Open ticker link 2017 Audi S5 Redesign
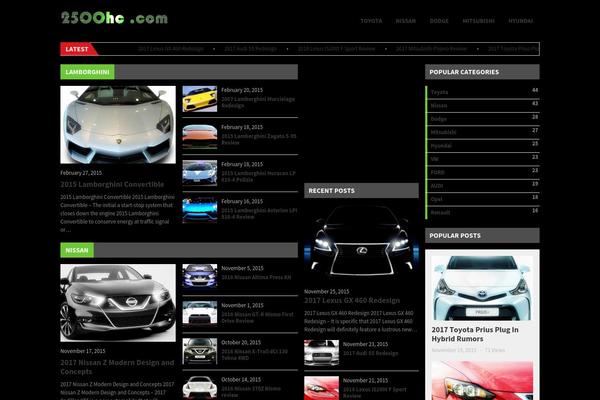The image size is (600, 400). pos(251,49)
